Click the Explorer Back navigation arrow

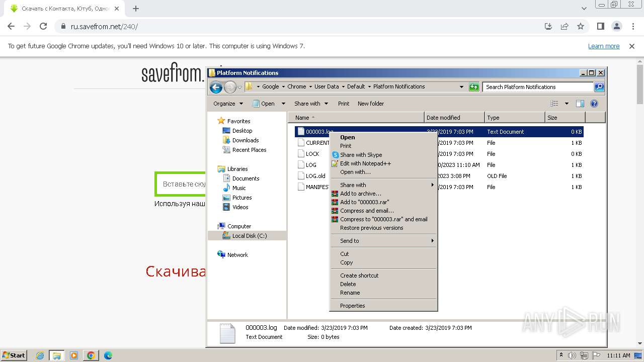coord(216,87)
